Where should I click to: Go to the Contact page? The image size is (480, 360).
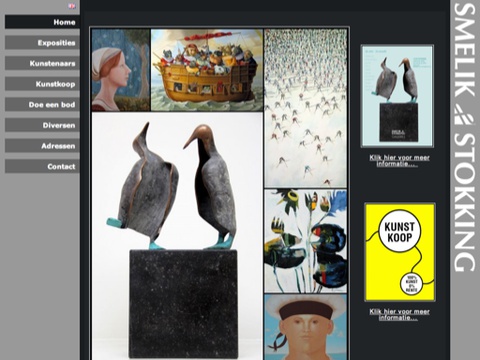42,166
